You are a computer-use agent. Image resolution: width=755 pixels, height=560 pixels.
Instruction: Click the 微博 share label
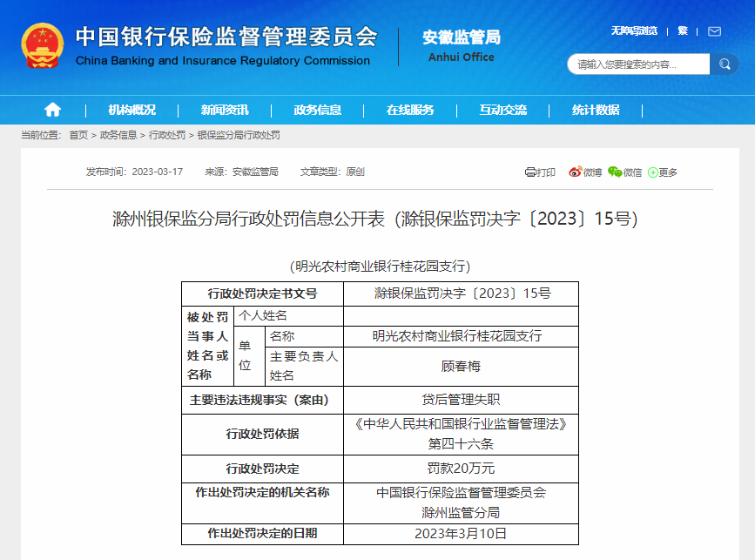tap(592, 172)
